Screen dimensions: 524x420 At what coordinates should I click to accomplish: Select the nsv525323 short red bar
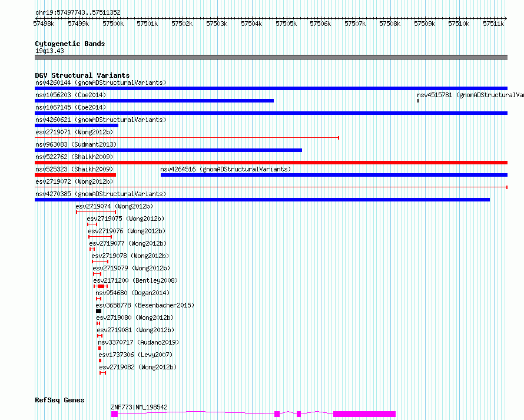point(75,175)
